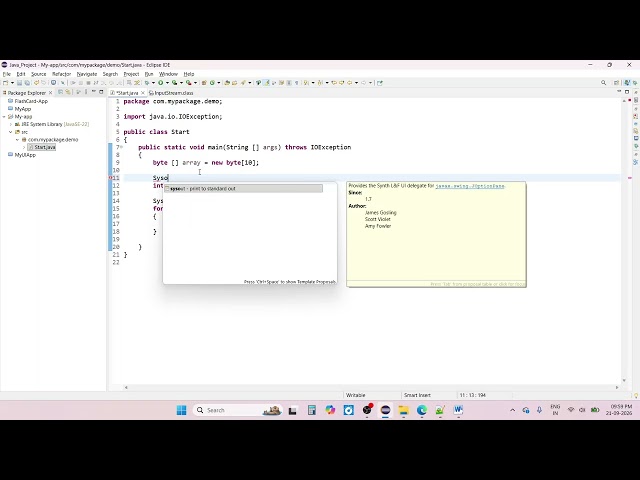Click the Back navigation arrow icon

tap(349, 83)
